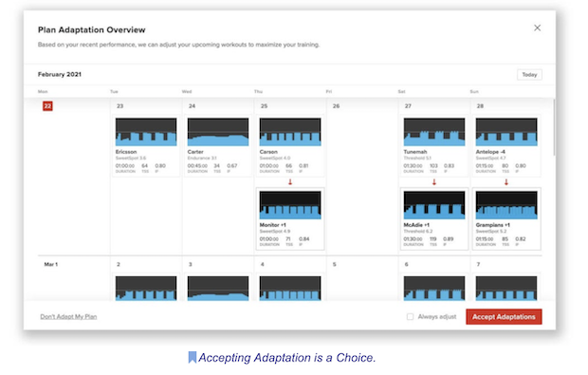Screen dimensions: 588x375
Task: Open the Ericsson workout thumbnail
Action: pos(146,132)
